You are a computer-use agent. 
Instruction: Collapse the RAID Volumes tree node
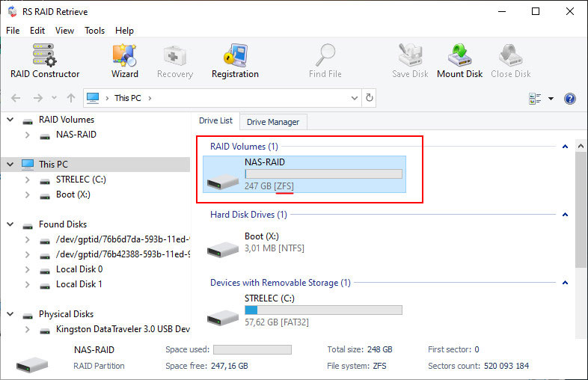tap(10, 120)
